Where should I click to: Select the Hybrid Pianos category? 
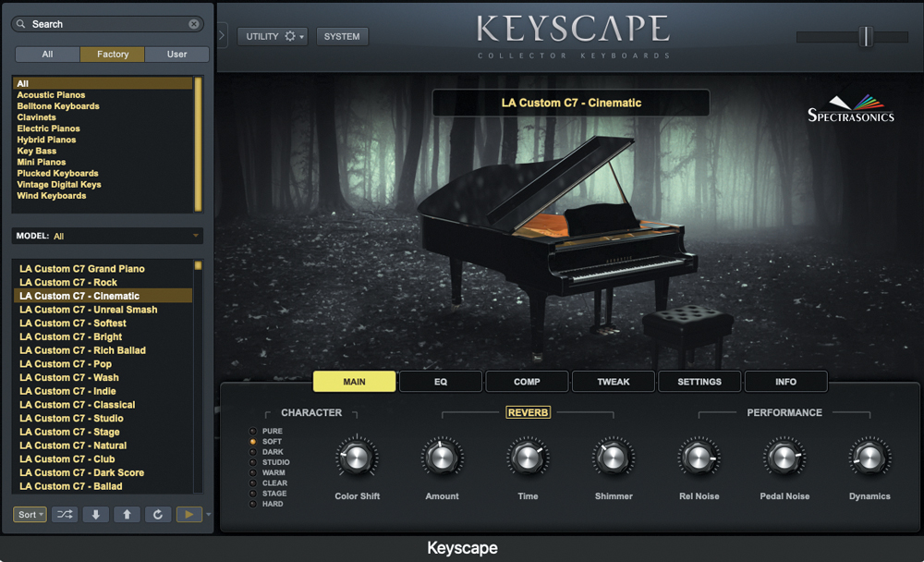pyautogui.click(x=46, y=140)
